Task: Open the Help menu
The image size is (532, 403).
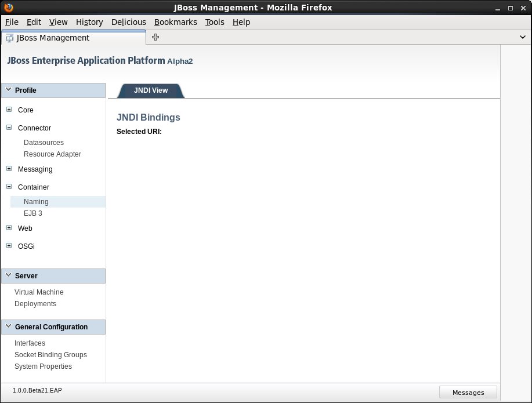Action: 241,22
